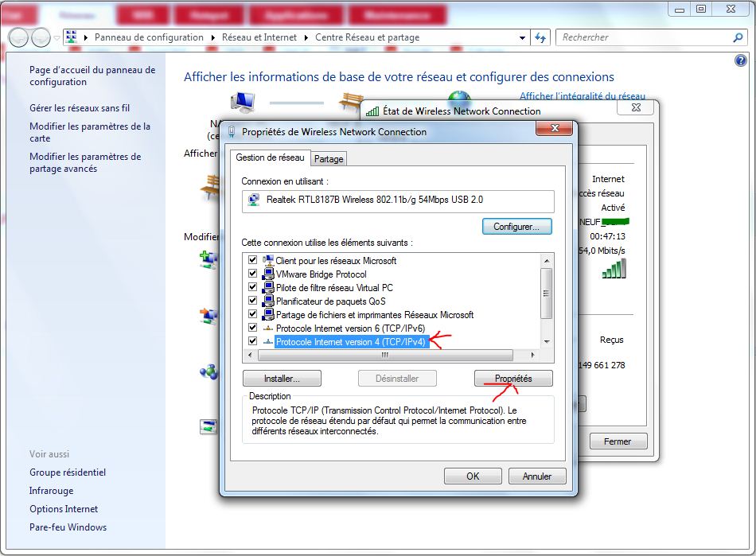Click the Partage de fichiers et imprimantes icon
This screenshot has width=756, height=556.
[268, 315]
